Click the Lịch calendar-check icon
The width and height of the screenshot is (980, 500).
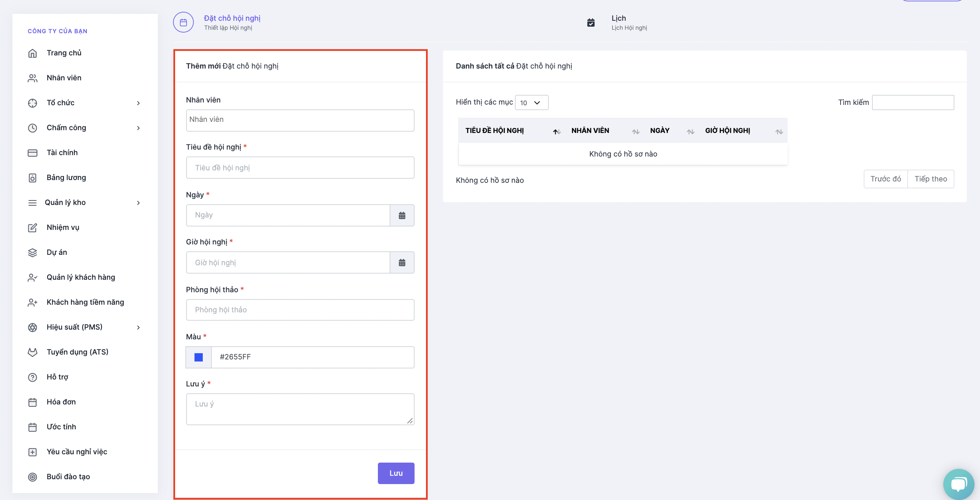point(591,23)
